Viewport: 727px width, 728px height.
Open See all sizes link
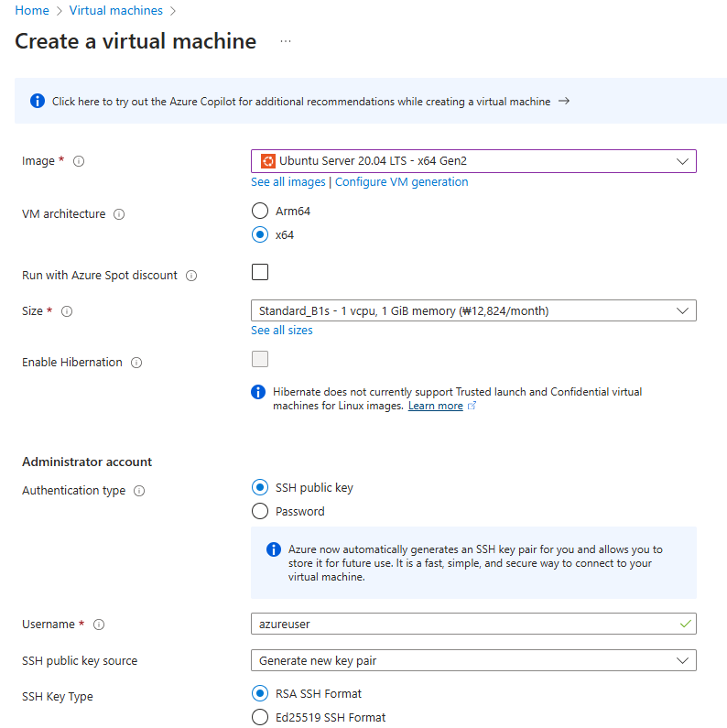(282, 330)
